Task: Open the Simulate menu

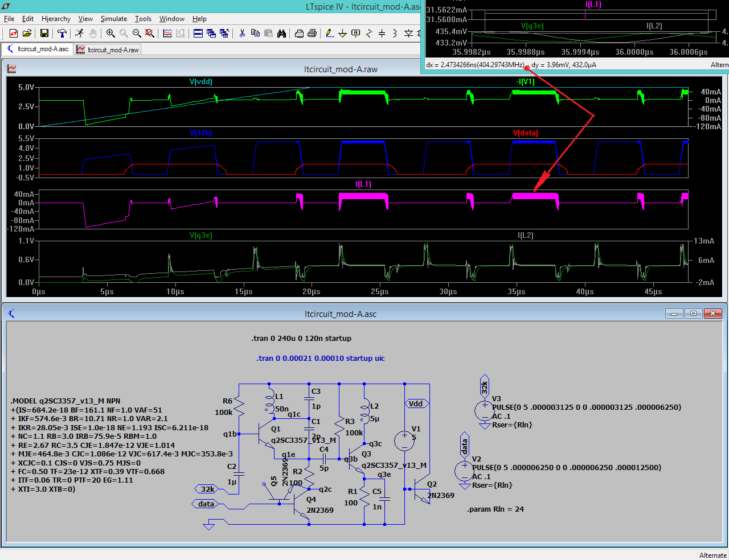Action: [114, 19]
